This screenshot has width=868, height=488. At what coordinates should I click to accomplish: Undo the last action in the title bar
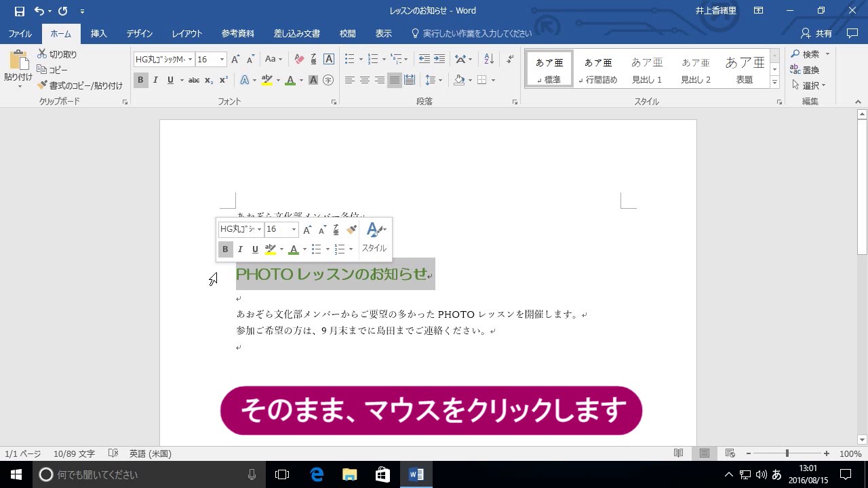click(x=39, y=11)
